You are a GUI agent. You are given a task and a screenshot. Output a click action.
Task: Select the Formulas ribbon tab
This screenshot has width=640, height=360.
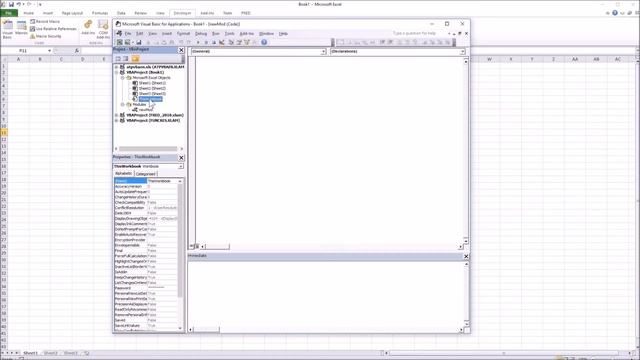click(x=100, y=13)
